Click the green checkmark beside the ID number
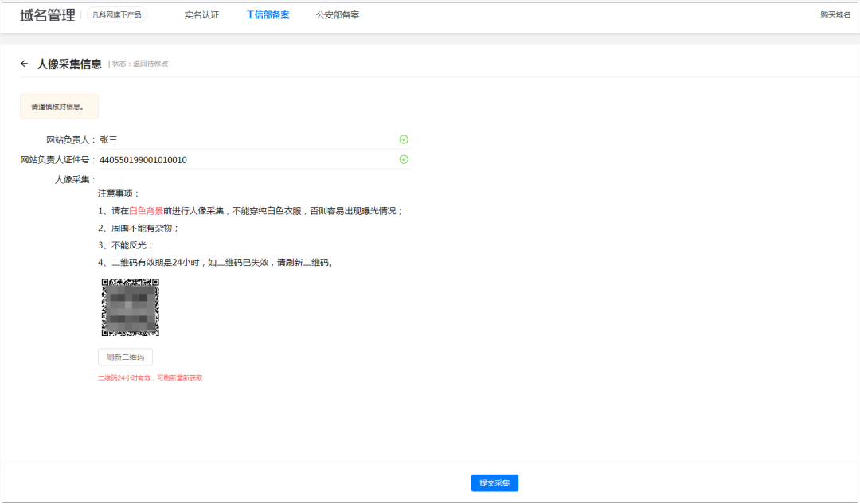860x504 pixels. pyautogui.click(x=404, y=159)
